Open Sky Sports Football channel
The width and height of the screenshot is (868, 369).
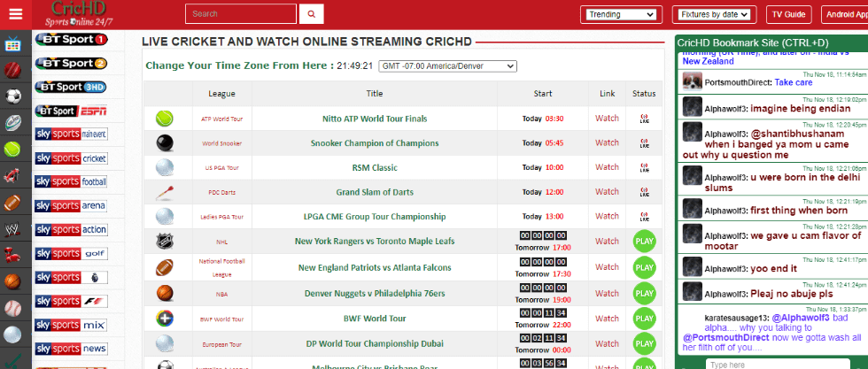pyautogui.click(x=72, y=182)
